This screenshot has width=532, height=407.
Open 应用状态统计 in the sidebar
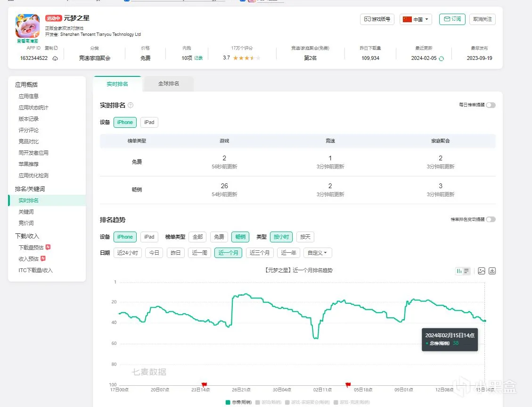[33, 108]
